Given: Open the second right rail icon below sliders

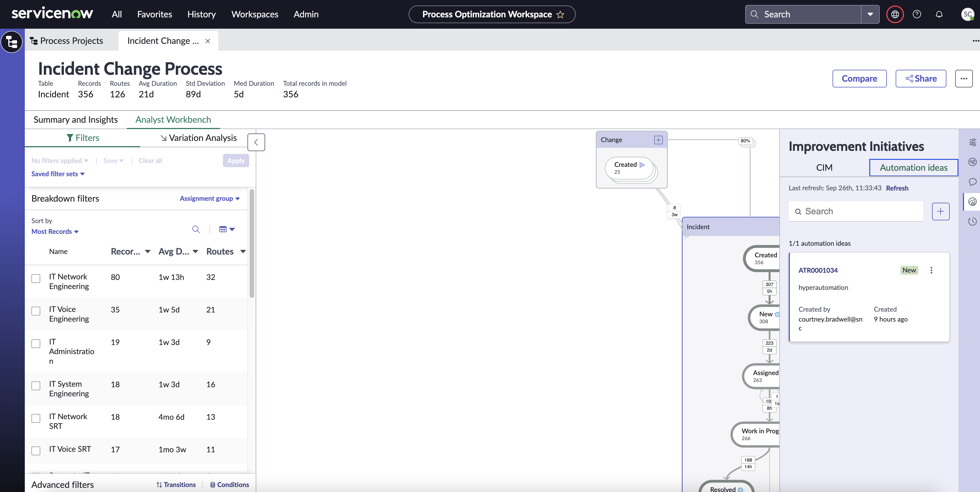Looking at the screenshot, I should (x=972, y=162).
